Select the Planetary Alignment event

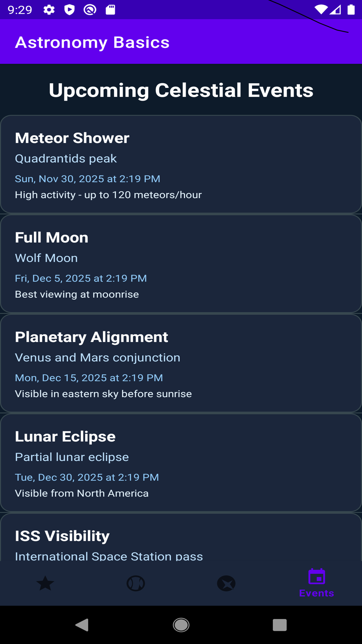coord(181,363)
